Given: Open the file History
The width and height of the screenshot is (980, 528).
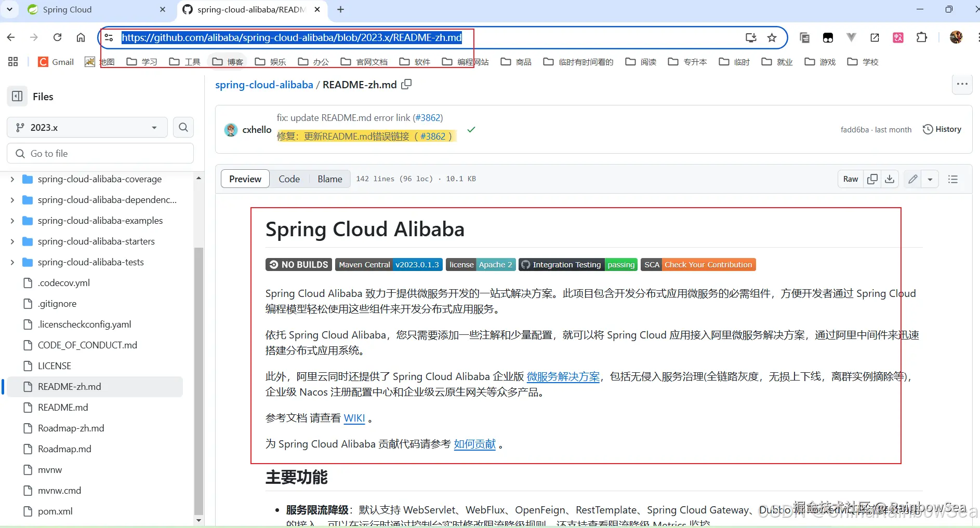Looking at the screenshot, I should click(942, 129).
